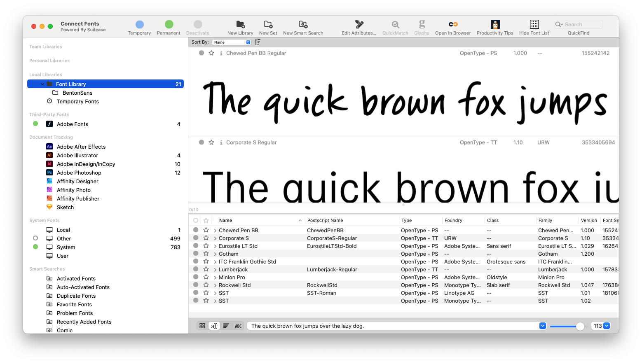This screenshot has height=364, width=642.
Task: Create a New Library from toolbar
Action: 240,25
